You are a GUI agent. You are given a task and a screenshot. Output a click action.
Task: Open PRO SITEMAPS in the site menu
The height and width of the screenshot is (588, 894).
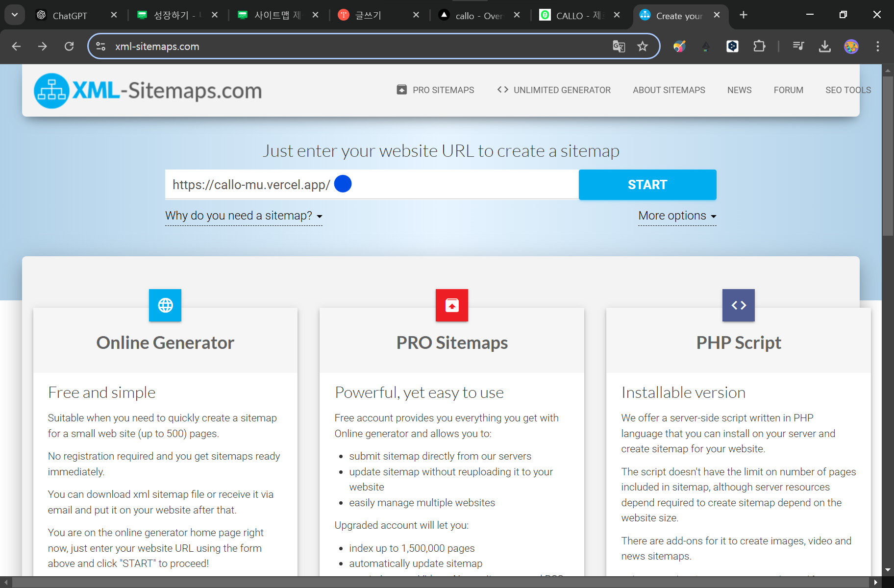[436, 90]
